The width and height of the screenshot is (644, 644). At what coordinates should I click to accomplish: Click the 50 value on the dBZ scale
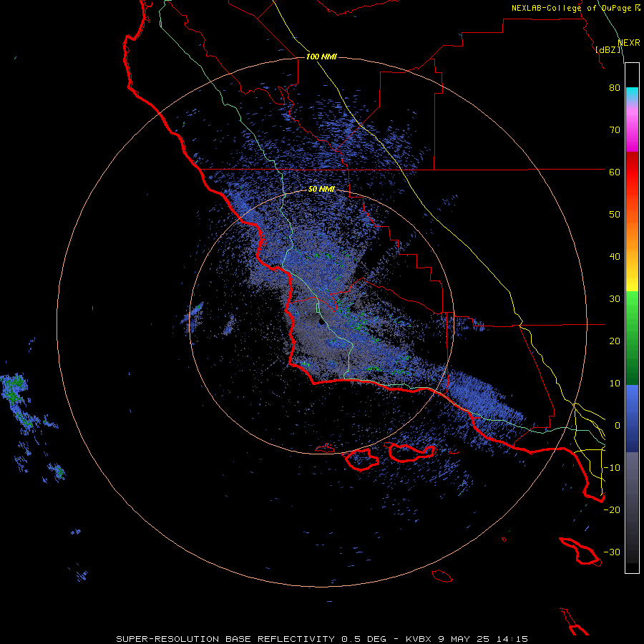[x=615, y=215]
